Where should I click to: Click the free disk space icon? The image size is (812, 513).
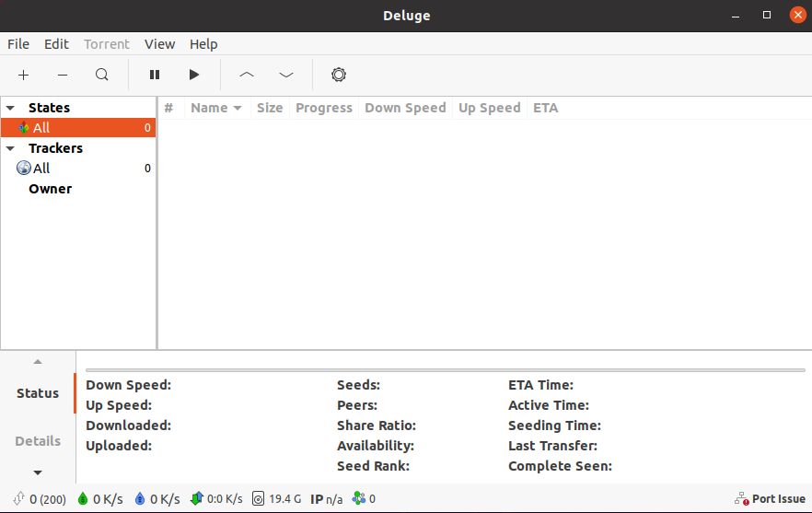[258, 498]
